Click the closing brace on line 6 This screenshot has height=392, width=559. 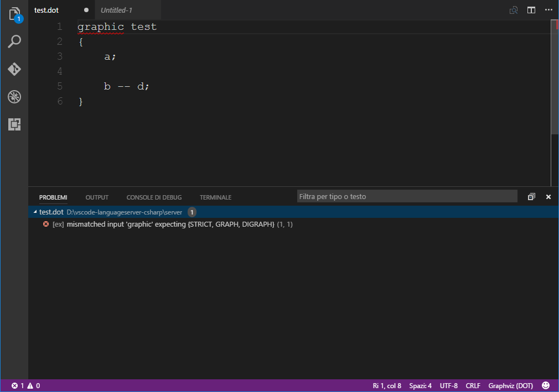tap(81, 102)
